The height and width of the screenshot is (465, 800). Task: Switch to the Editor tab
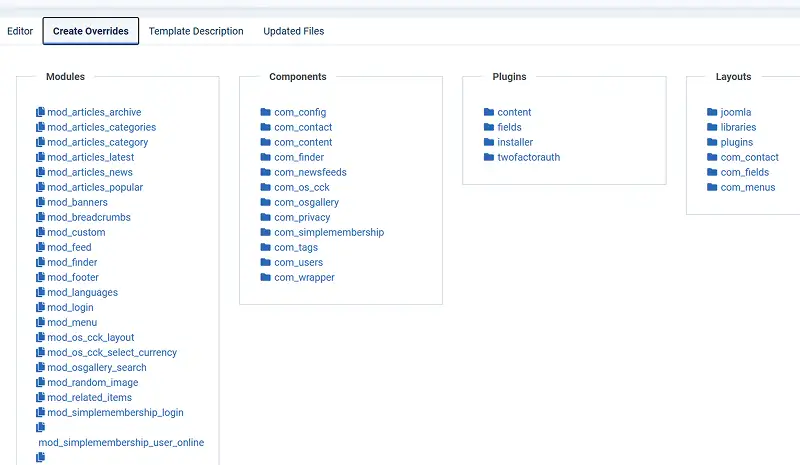20,31
